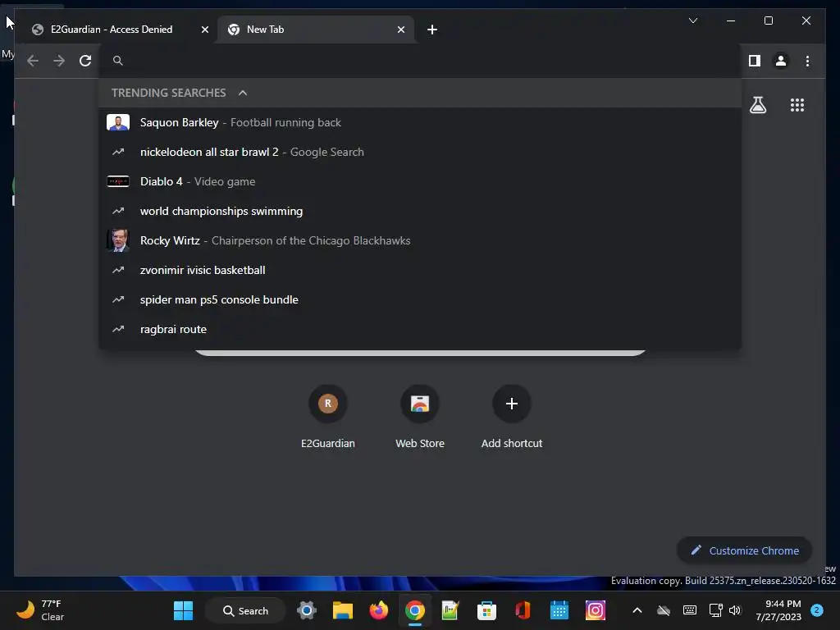840x630 pixels.
Task: Open Chrome Labs flask icon
Action: (x=757, y=105)
